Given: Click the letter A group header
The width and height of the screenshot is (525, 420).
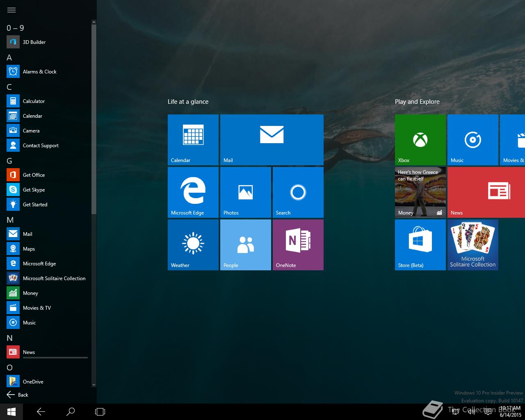Looking at the screenshot, I should coord(9,57).
